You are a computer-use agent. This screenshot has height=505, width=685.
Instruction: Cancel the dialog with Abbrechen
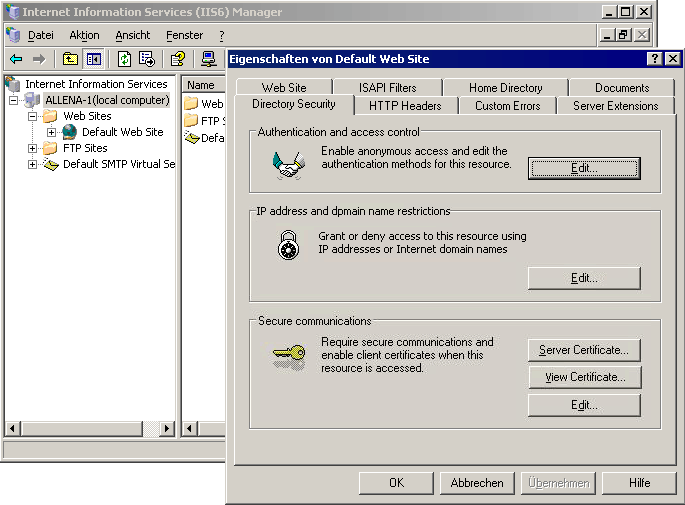click(477, 483)
